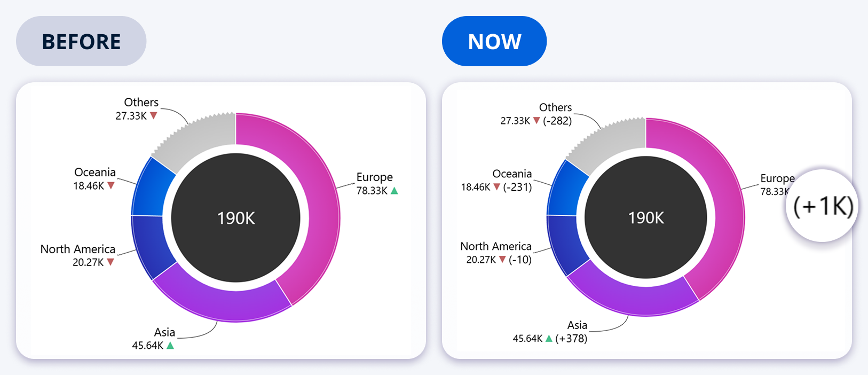Click the BEFORE pill label
This screenshot has width=868, height=375.
tap(81, 42)
